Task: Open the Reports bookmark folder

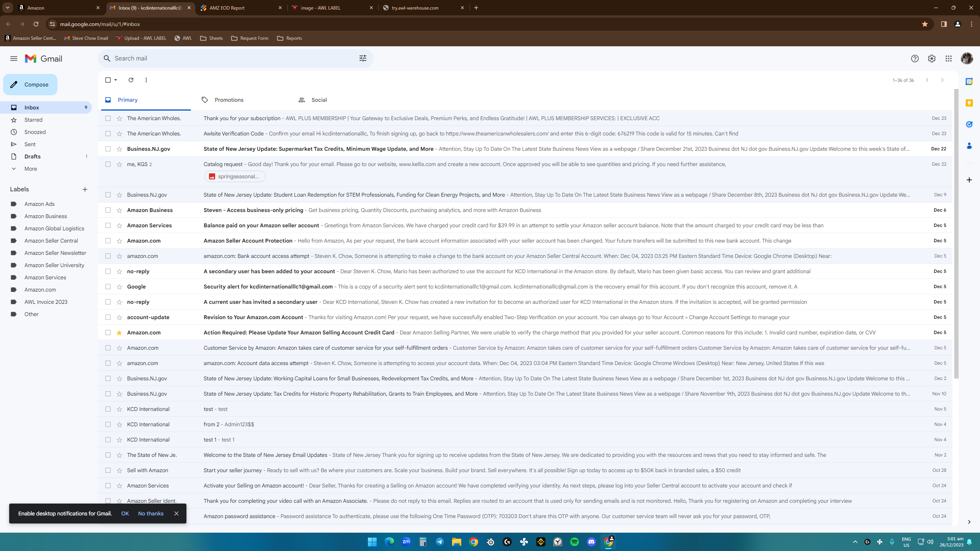Action: (x=289, y=38)
